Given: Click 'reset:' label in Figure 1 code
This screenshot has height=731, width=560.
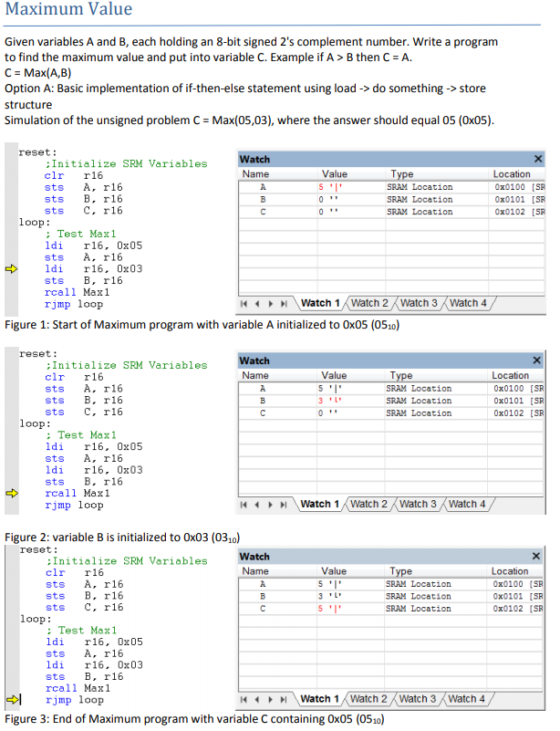Looking at the screenshot, I should pos(37,152).
